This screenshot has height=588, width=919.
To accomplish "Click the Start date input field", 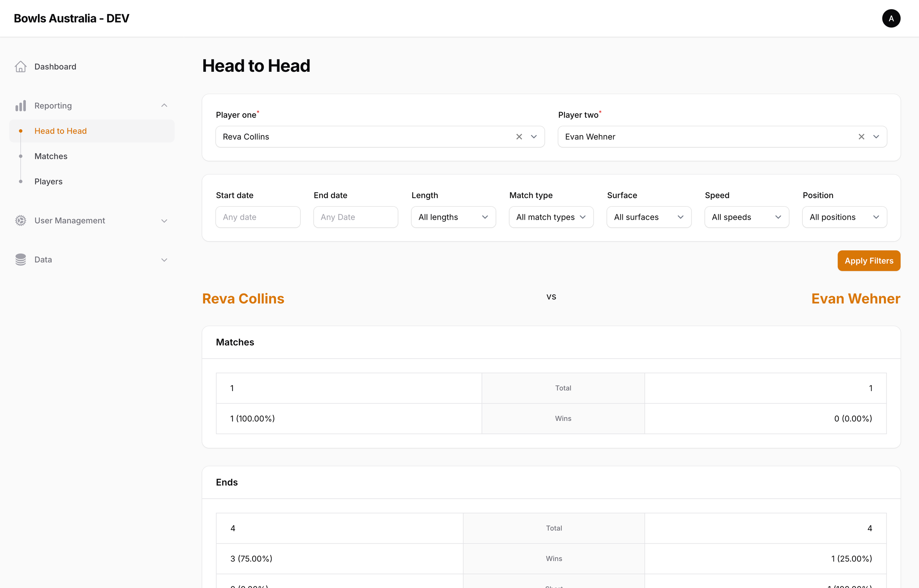I will (258, 217).
